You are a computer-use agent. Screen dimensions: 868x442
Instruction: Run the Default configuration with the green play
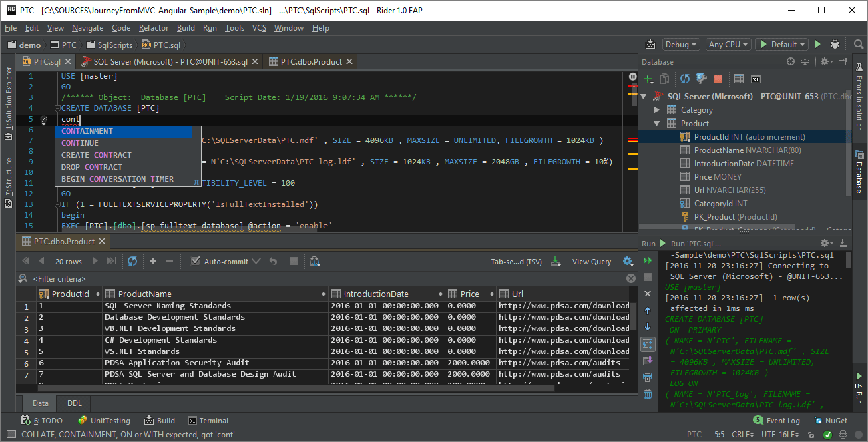click(817, 45)
